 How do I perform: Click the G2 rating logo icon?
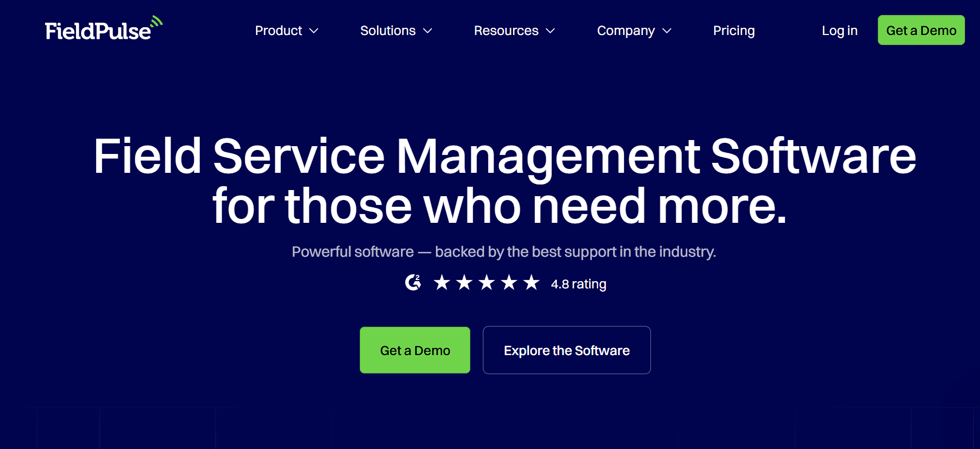pyautogui.click(x=413, y=283)
